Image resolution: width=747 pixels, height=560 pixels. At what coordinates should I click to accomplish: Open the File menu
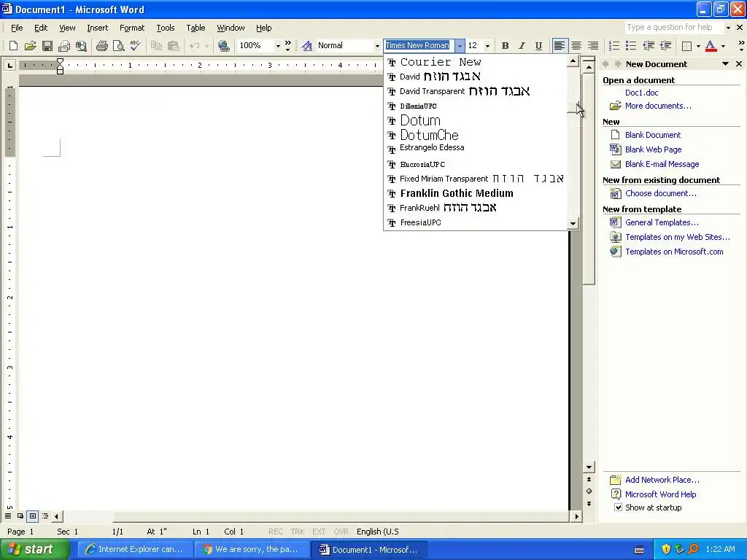(x=17, y=28)
